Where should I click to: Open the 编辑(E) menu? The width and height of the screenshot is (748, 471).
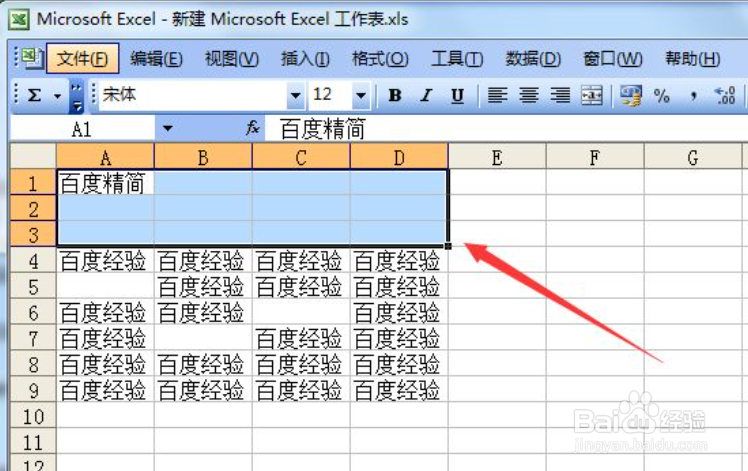156,59
